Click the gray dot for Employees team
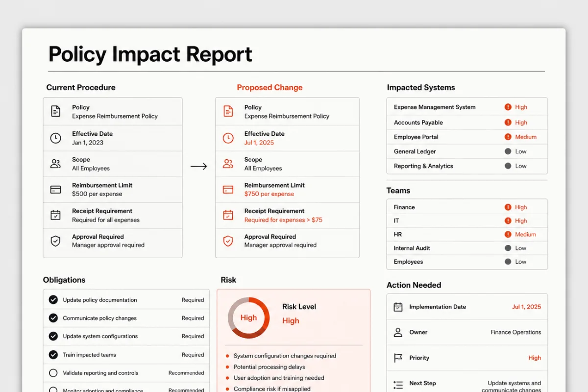Screen dimensions: 588x392 point(508,262)
